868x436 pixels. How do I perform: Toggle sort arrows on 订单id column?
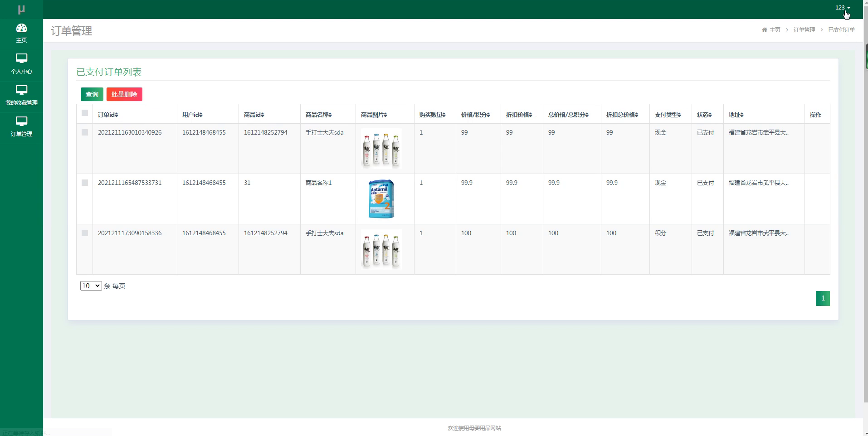[x=117, y=115]
